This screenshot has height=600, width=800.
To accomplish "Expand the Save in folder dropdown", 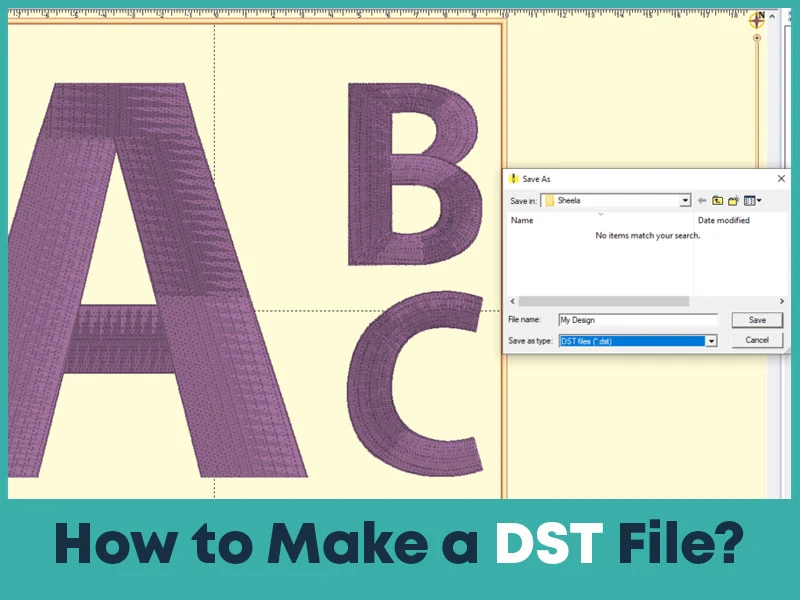I will (x=685, y=201).
